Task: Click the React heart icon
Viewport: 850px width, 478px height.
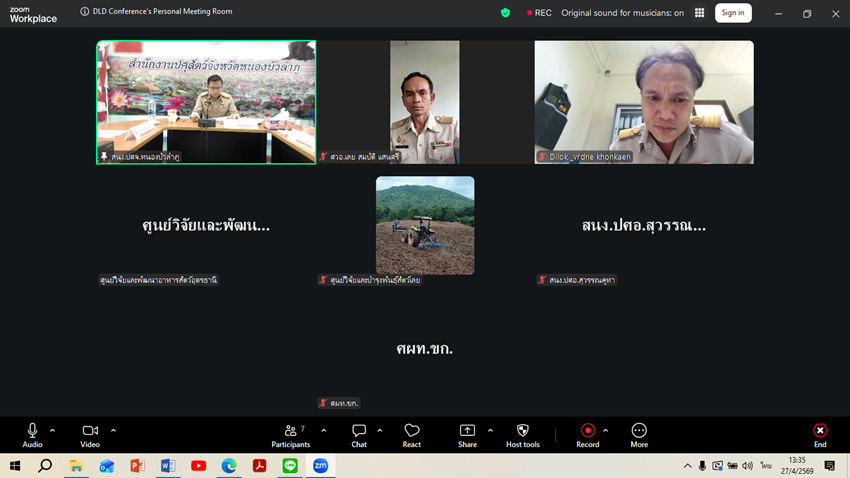Action: coord(411,434)
